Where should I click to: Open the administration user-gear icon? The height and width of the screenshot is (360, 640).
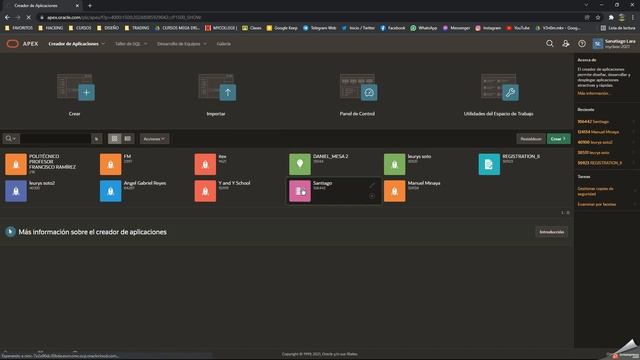click(x=566, y=44)
